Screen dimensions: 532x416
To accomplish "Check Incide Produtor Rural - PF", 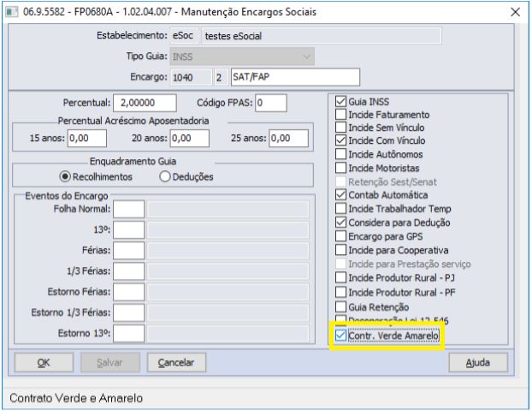I will 340,292.
